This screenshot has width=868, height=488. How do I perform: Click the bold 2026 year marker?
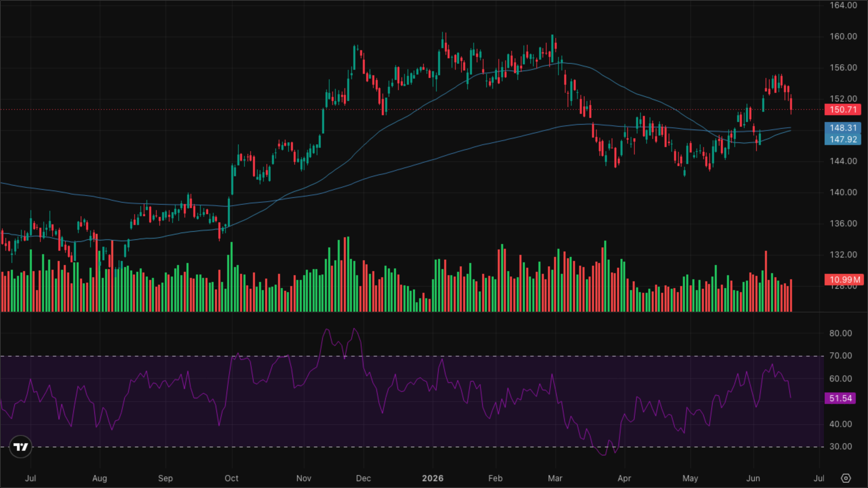point(433,478)
